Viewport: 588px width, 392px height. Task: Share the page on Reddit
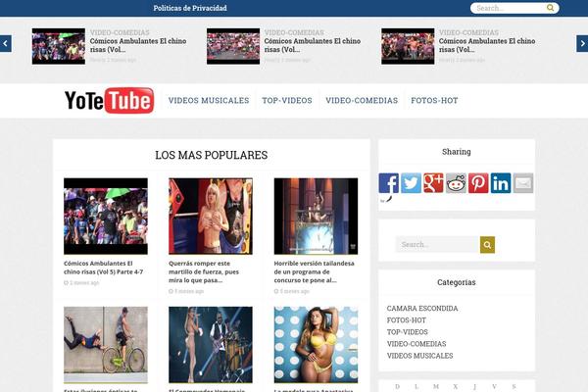(456, 183)
